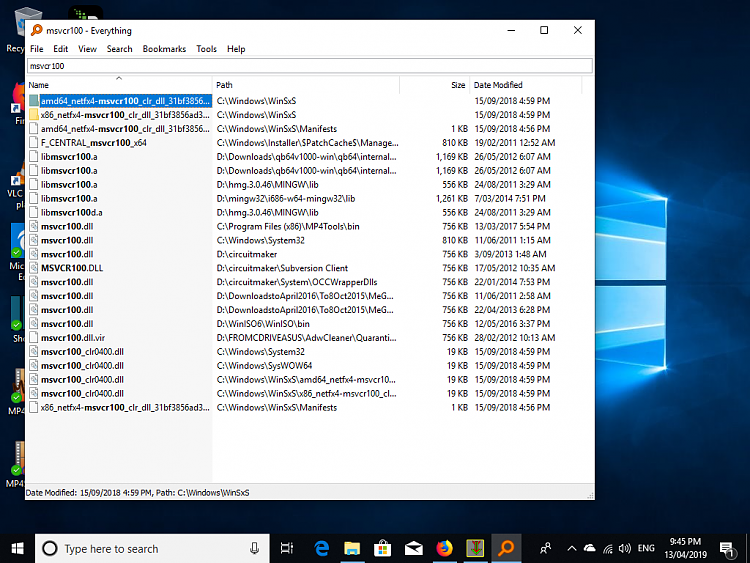Open Task View from taskbar
Viewport: 750px width, 563px height.
coord(287,549)
